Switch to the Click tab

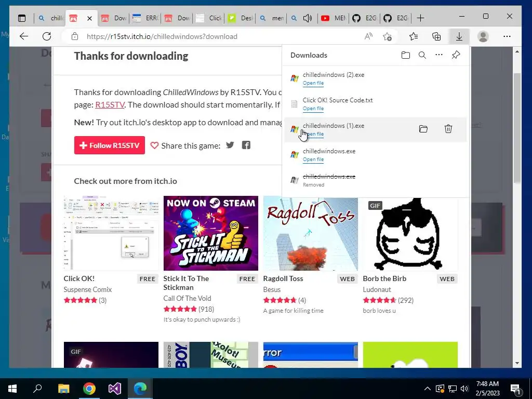(x=209, y=18)
